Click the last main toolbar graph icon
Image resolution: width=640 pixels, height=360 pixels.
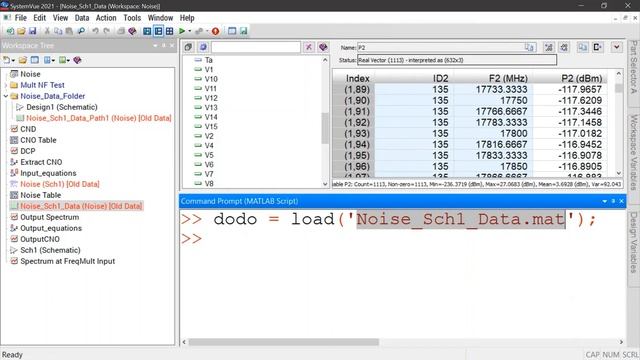244,31
